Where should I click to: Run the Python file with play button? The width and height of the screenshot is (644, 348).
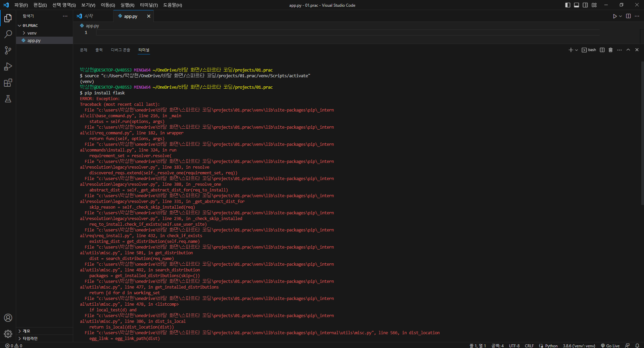tap(615, 16)
